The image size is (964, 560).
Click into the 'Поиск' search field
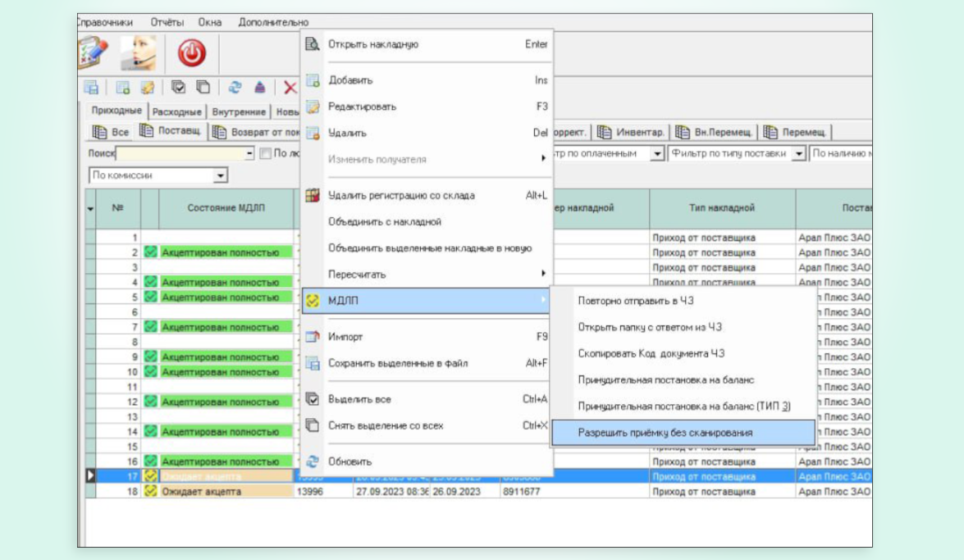pos(185,153)
